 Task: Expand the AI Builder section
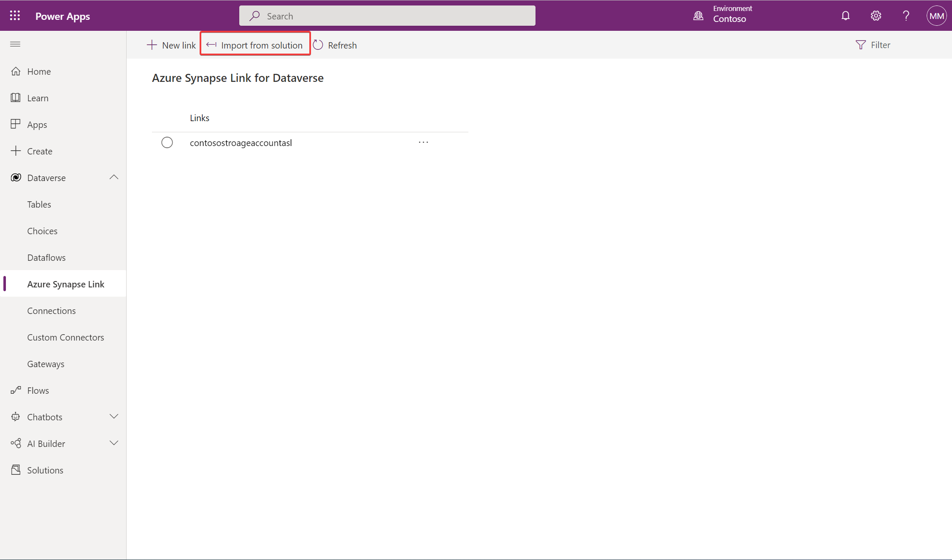[114, 444]
